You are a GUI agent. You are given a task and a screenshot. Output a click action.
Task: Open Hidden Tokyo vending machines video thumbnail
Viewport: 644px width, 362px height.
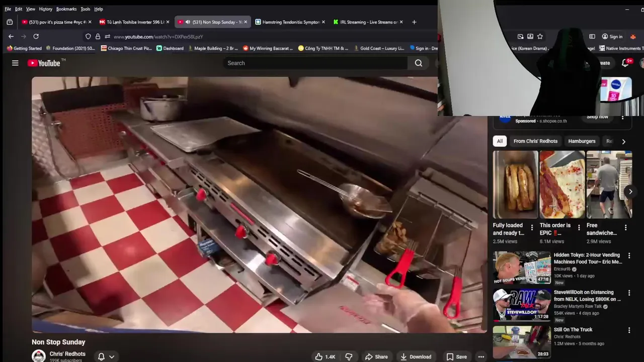(521, 268)
